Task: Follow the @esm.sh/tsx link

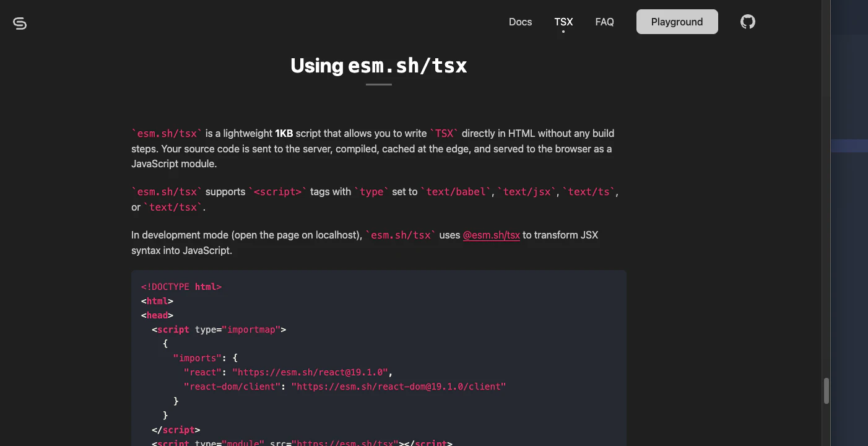Action: (x=492, y=235)
